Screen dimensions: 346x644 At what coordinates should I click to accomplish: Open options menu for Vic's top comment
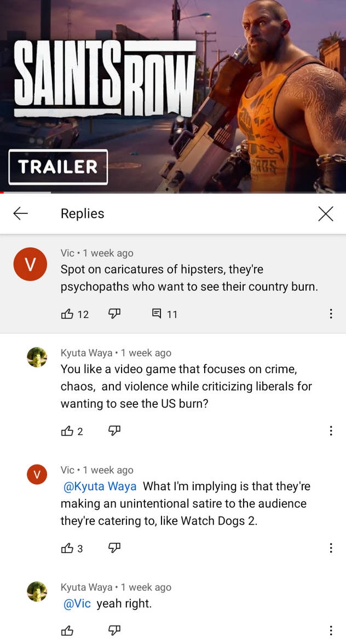331,314
